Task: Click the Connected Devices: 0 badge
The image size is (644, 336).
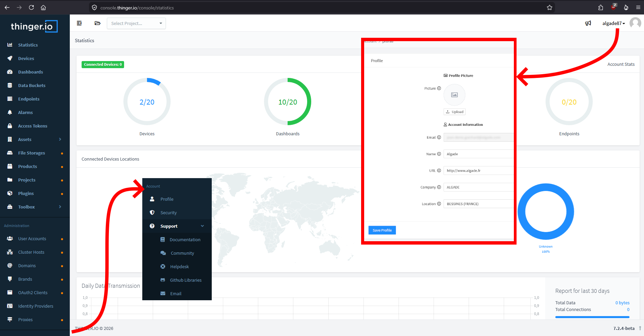Action: coord(103,64)
